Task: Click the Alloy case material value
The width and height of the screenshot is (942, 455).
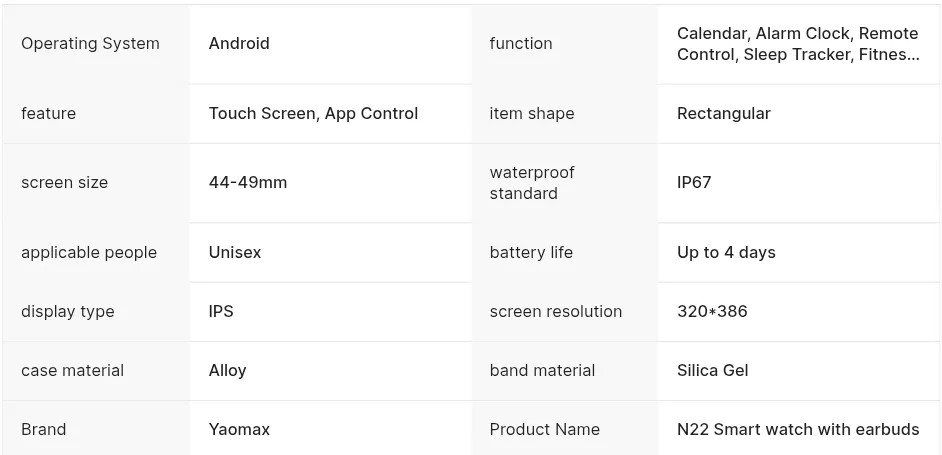Action: (x=227, y=371)
